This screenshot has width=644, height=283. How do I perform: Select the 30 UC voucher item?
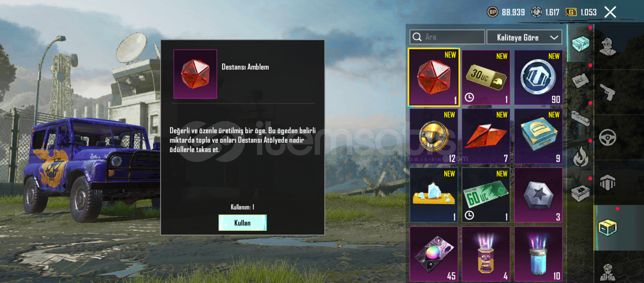tap(486, 78)
